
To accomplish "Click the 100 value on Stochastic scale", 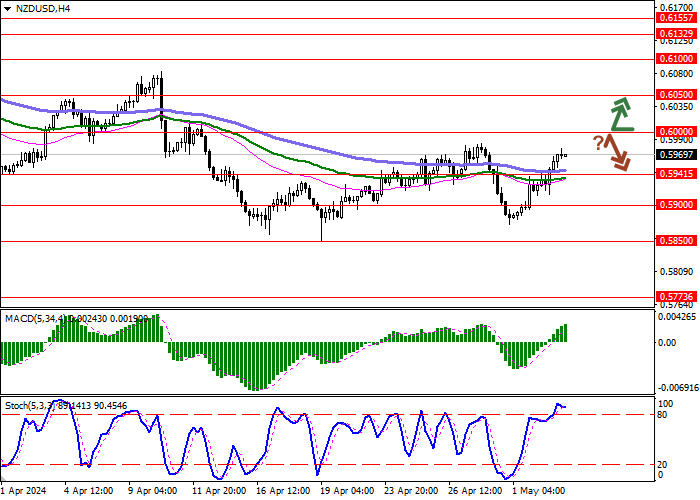I will tap(666, 404).
